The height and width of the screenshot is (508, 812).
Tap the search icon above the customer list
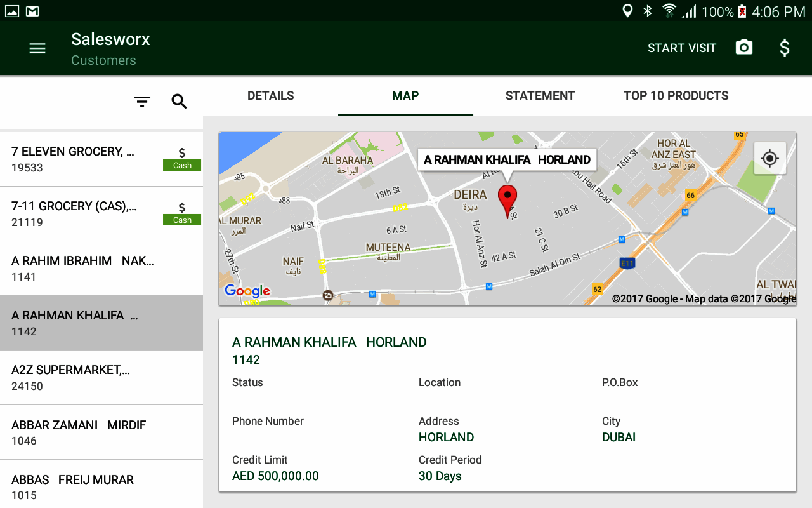(x=180, y=101)
